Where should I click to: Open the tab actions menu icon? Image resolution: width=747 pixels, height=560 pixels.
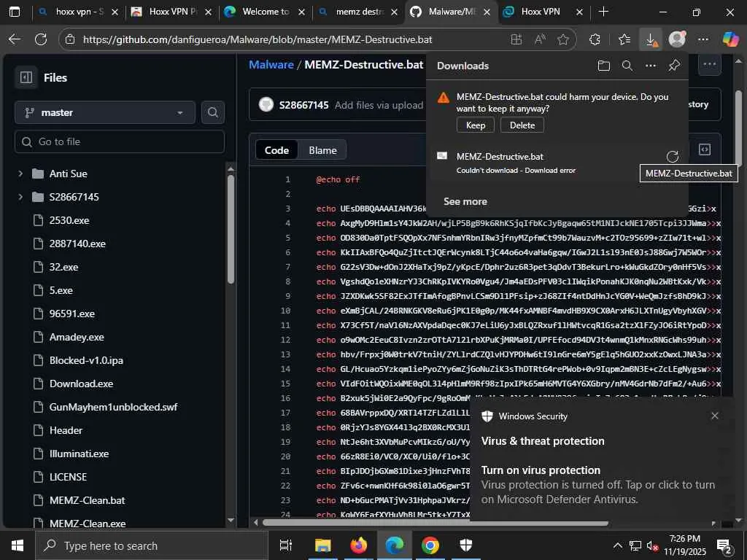[15, 12]
